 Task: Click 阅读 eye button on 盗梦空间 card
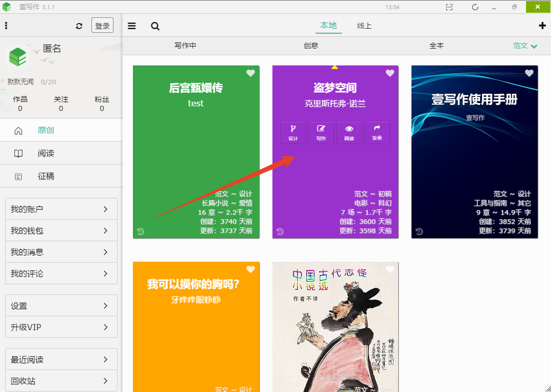[x=349, y=133]
